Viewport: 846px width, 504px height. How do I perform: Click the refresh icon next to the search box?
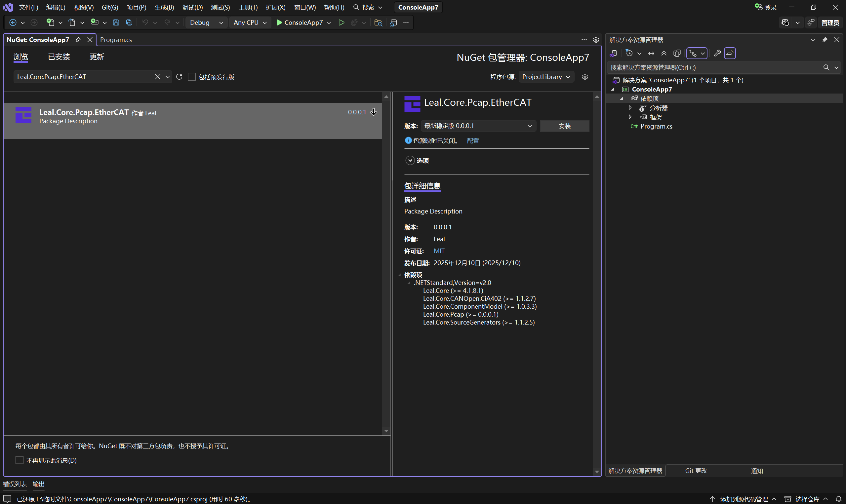point(179,77)
